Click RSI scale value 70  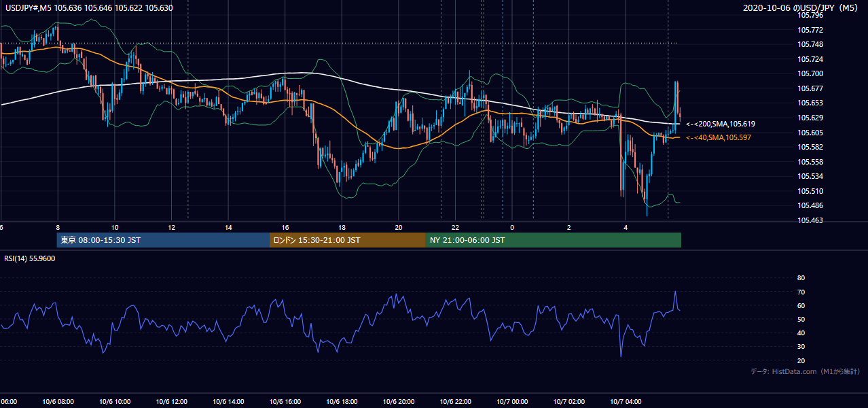[x=801, y=292]
